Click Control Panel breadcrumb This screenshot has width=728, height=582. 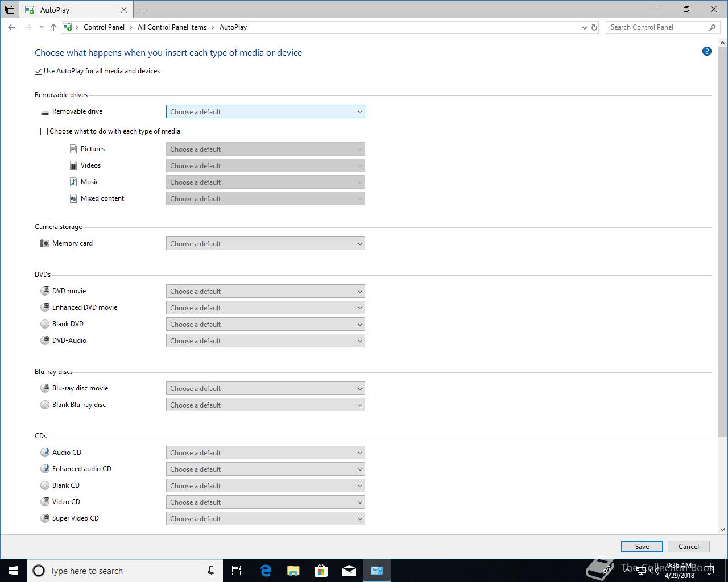pyautogui.click(x=104, y=27)
